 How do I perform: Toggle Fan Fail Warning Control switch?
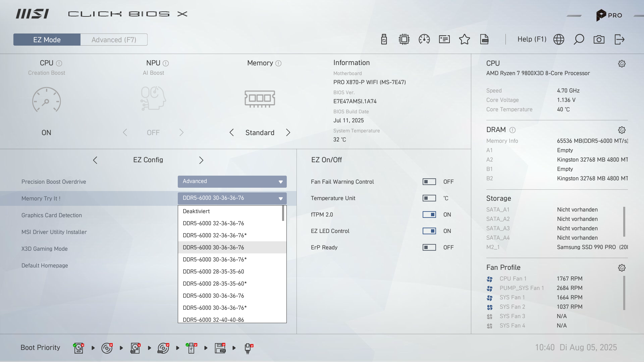coord(429,182)
